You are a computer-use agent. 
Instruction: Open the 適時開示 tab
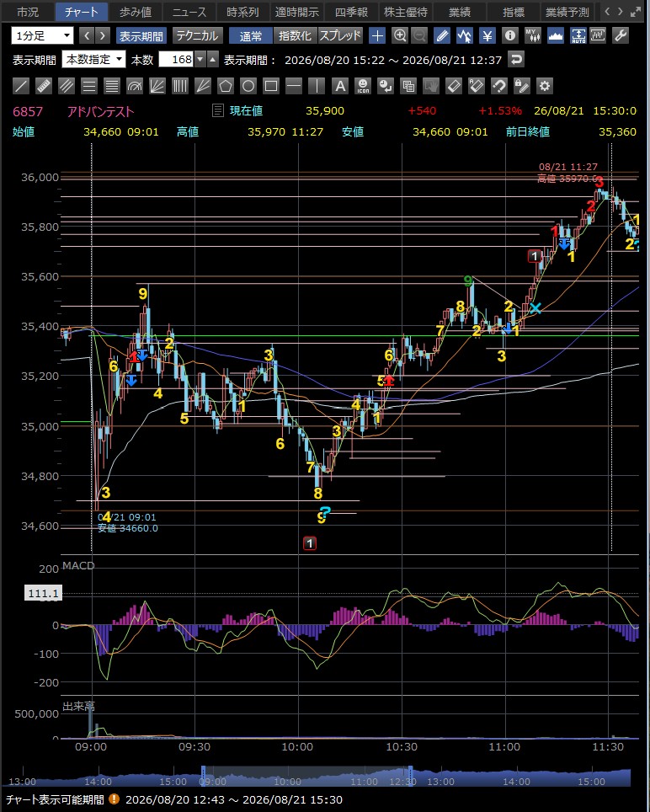click(x=296, y=12)
